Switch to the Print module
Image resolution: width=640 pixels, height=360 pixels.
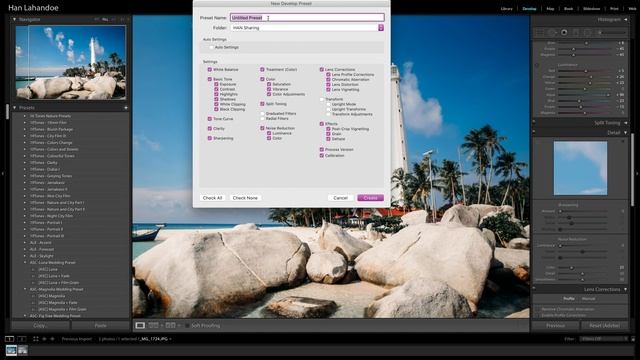614,9
